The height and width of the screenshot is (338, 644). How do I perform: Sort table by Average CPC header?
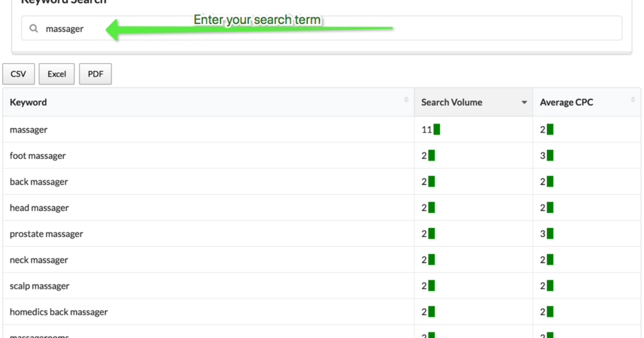click(587, 102)
